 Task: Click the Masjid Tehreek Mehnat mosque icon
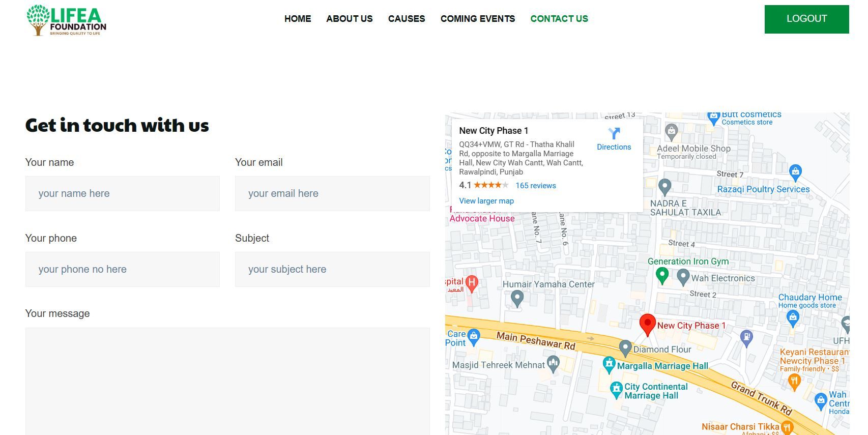pos(553,363)
